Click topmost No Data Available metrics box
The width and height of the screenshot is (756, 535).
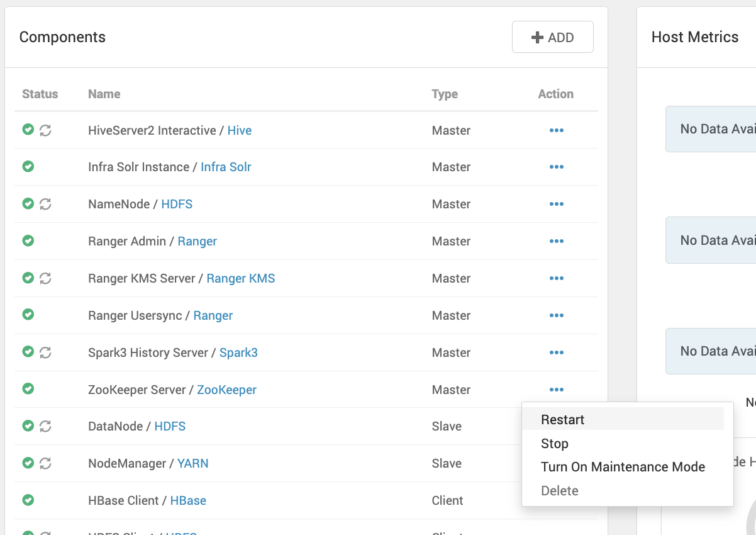click(711, 129)
